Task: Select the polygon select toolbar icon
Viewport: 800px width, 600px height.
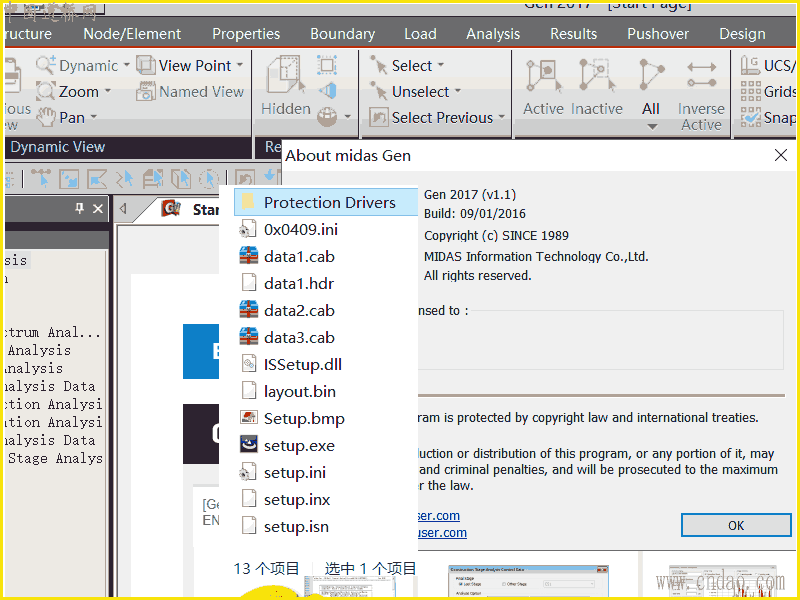Action: pyautogui.click(x=96, y=179)
